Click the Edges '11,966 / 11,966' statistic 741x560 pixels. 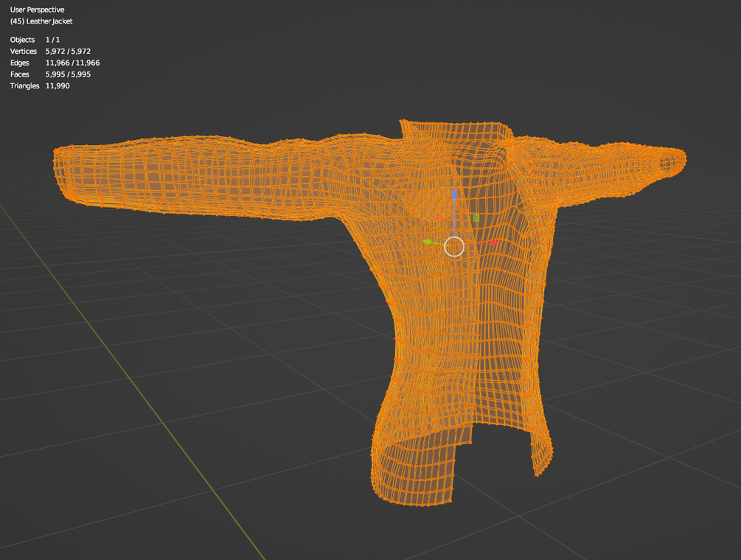72,63
